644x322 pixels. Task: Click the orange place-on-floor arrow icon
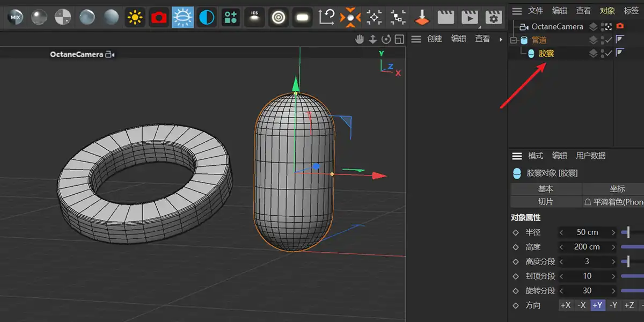pyautogui.click(x=422, y=17)
